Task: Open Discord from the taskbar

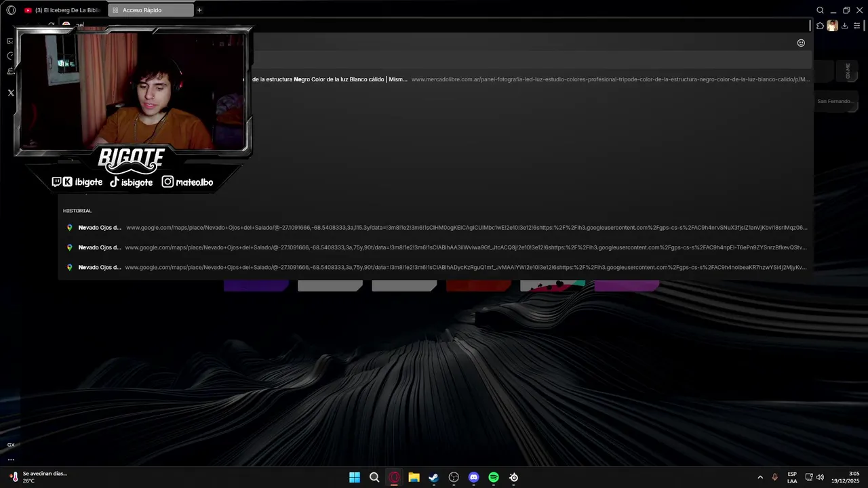Action: (x=473, y=477)
